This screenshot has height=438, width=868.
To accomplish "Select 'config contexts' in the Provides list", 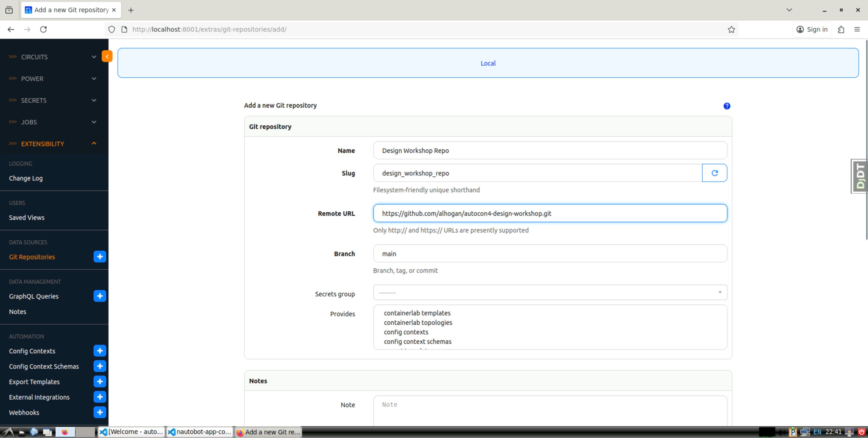I will pos(406,332).
